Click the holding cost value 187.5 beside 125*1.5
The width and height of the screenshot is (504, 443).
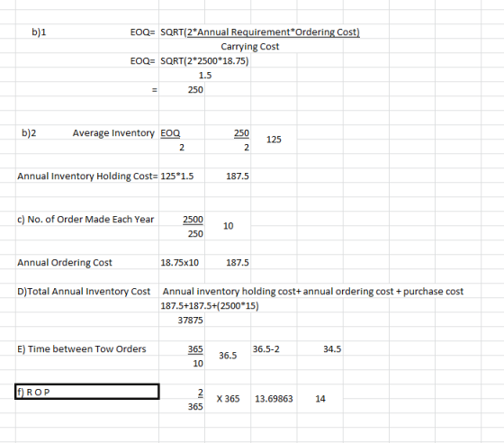(238, 176)
